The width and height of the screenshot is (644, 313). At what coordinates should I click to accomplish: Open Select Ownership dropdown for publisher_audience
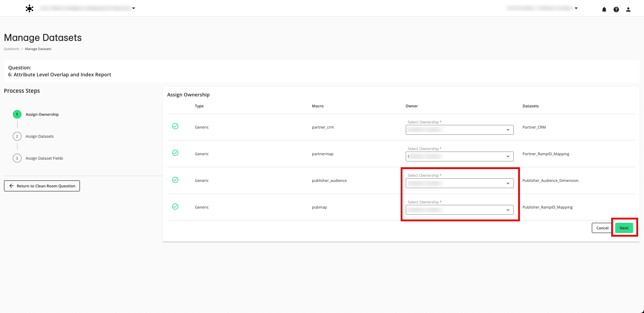tap(459, 183)
